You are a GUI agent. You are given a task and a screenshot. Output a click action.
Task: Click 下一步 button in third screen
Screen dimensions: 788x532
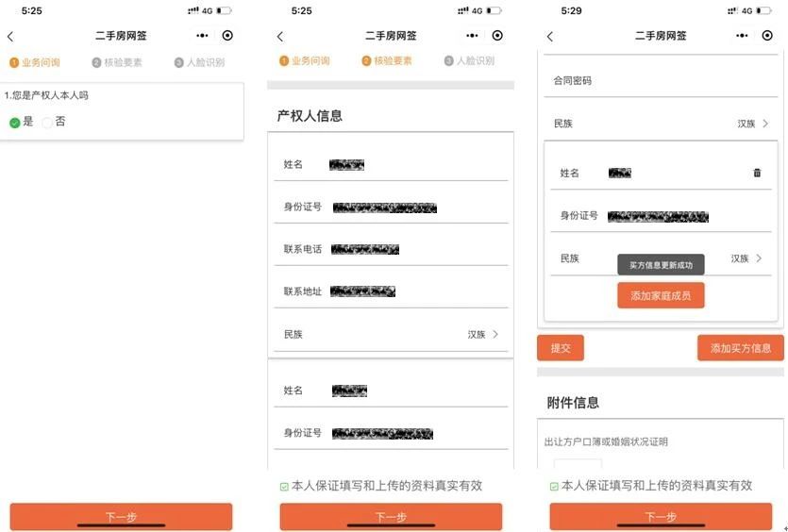661,516
